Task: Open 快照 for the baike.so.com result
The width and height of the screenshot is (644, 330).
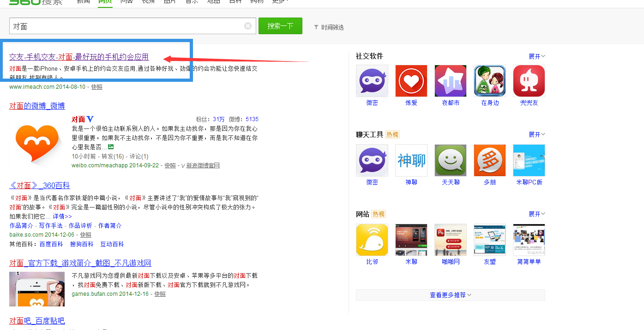Action: 85,235
